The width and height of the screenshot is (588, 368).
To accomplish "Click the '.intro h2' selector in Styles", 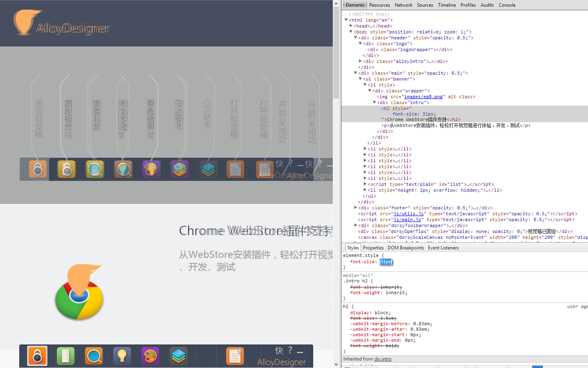I will click(356, 281).
